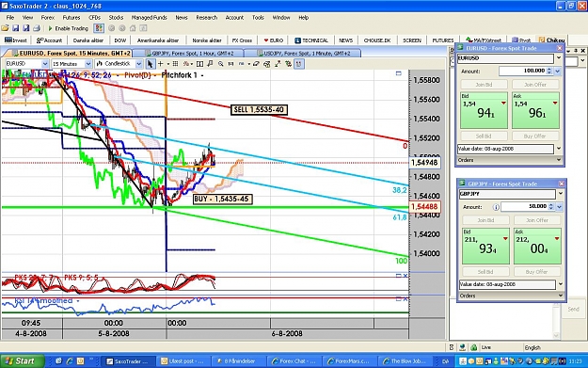Open the Danske aktier workspace tab

pyautogui.click(x=88, y=40)
